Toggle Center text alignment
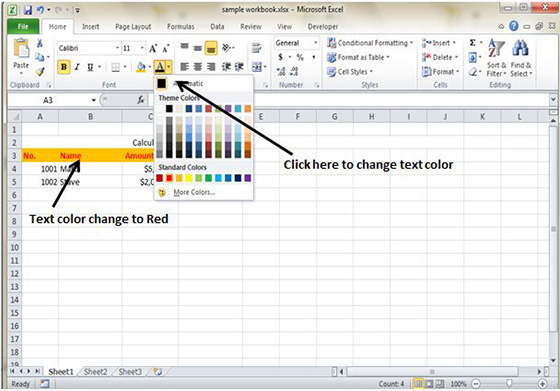 pos(198,67)
